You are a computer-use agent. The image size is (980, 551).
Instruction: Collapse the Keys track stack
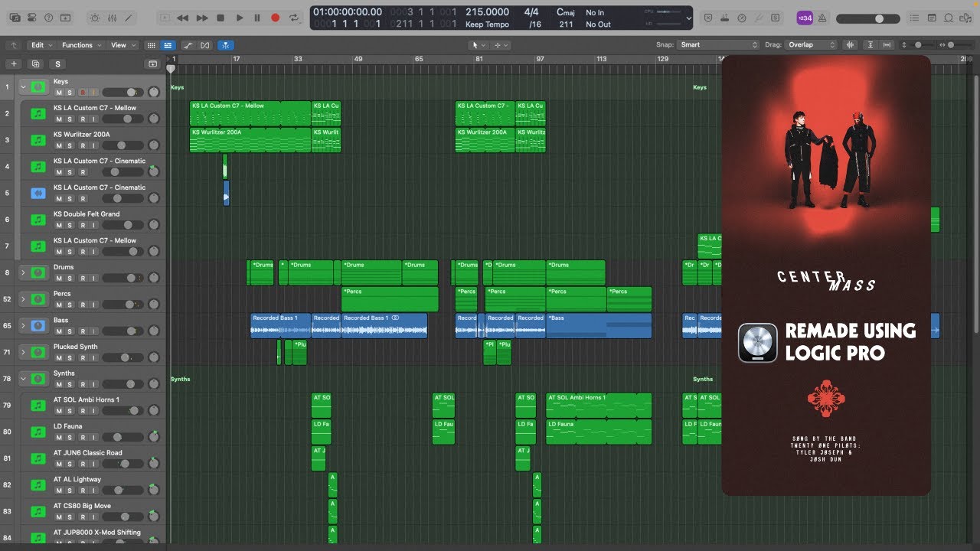pos(23,87)
